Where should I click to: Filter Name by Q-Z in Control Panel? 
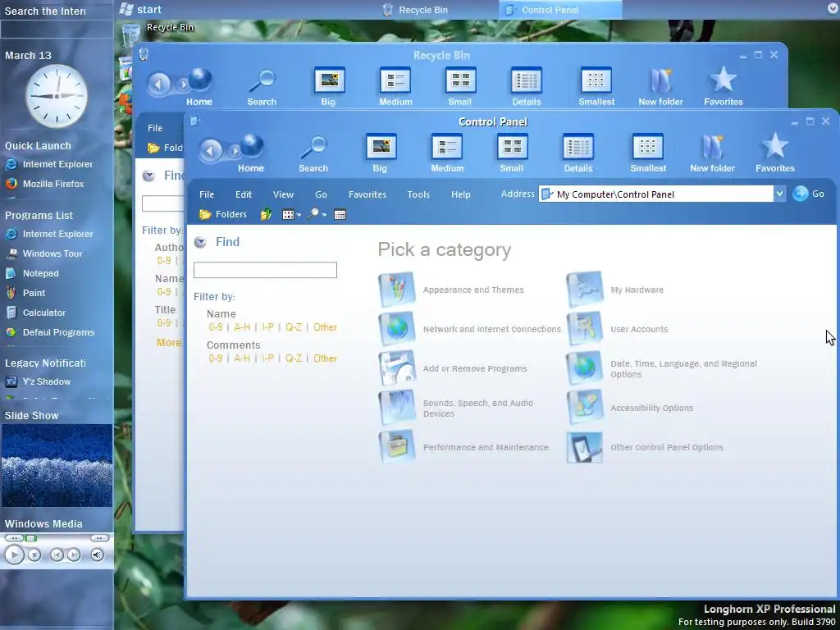[x=294, y=326]
